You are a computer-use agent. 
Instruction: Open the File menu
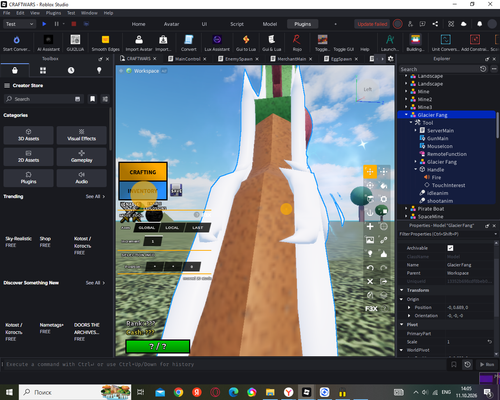coord(6,13)
